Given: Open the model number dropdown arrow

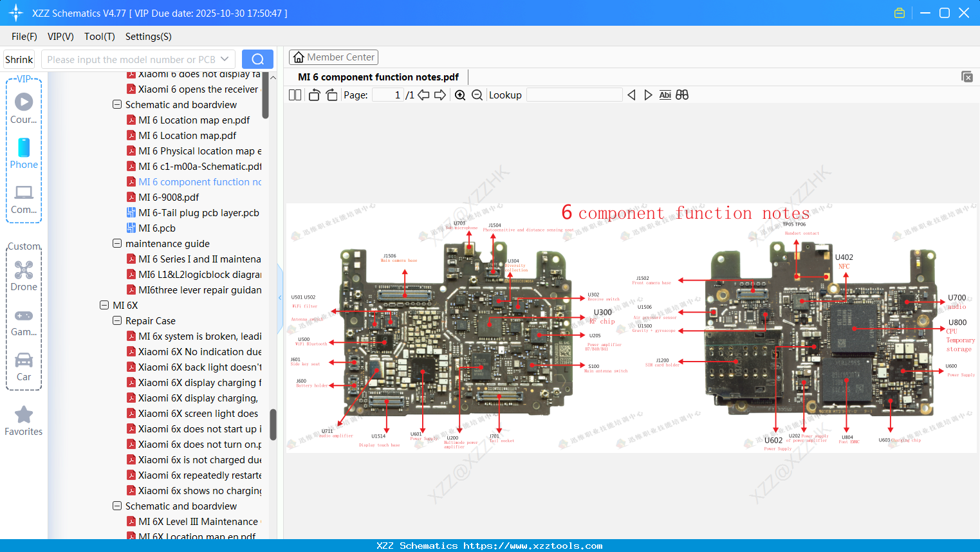Looking at the screenshot, I should point(225,59).
